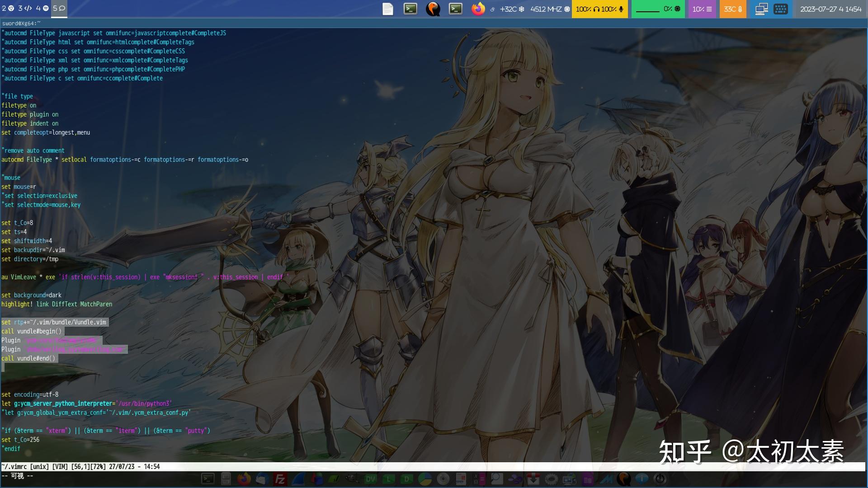Image resolution: width=868 pixels, height=488 pixels.
Task: Click the power/shutdown icon in the dock
Action: click(x=660, y=479)
